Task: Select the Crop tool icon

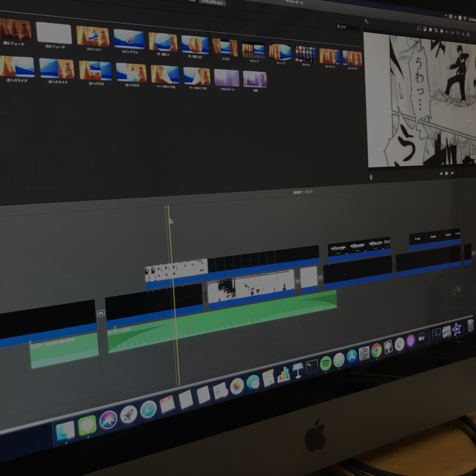Action: [x=436, y=30]
